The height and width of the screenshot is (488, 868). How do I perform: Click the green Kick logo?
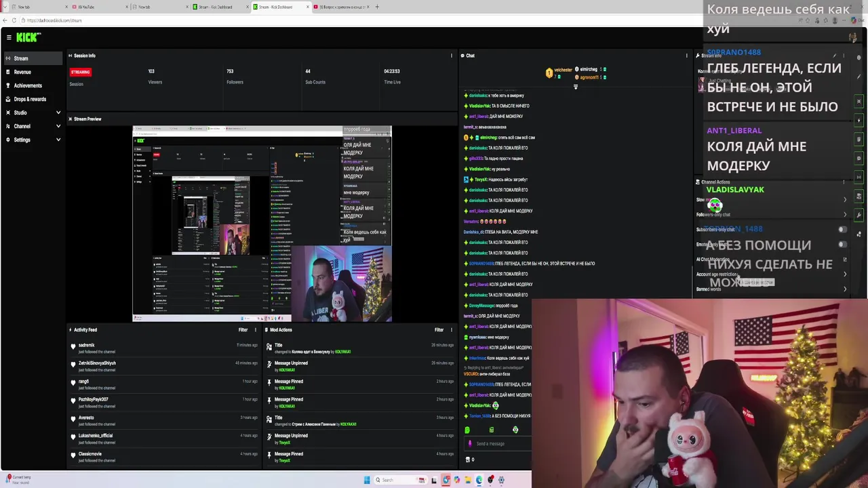(x=29, y=37)
